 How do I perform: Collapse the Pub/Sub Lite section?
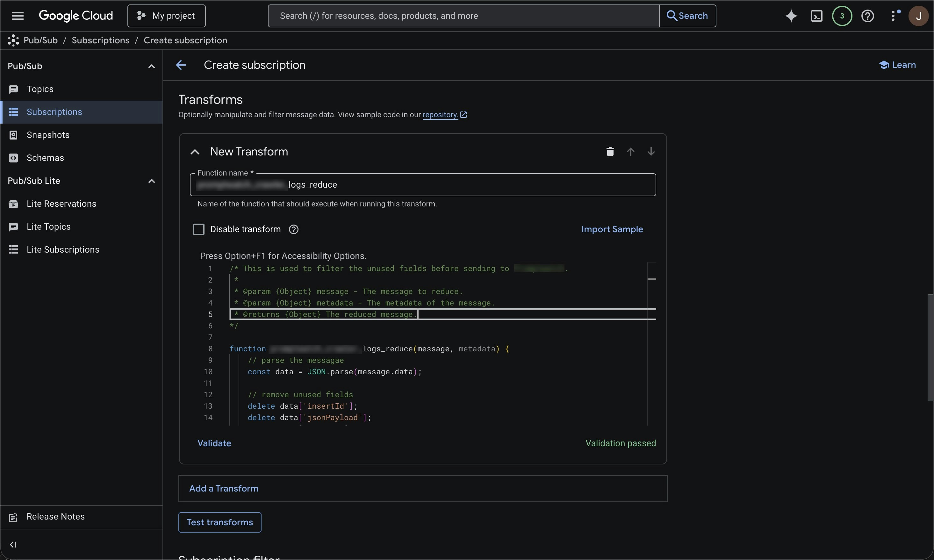tap(151, 181)
